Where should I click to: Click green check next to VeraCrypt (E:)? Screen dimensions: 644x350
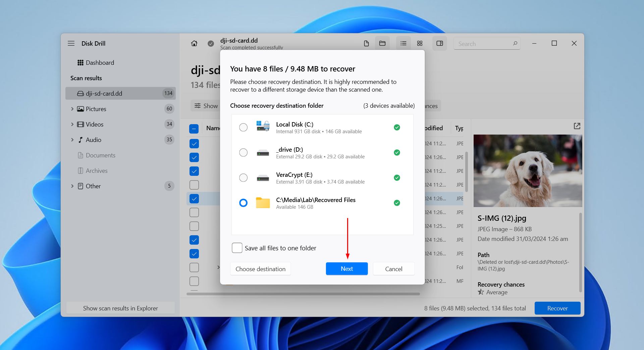[x=397, y=178]
